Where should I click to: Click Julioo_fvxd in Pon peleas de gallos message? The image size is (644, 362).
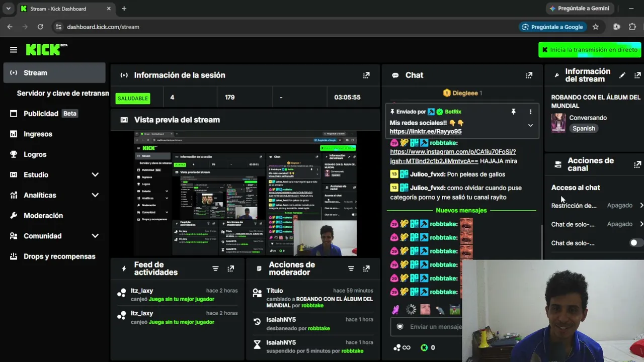(x=428, y=174)
